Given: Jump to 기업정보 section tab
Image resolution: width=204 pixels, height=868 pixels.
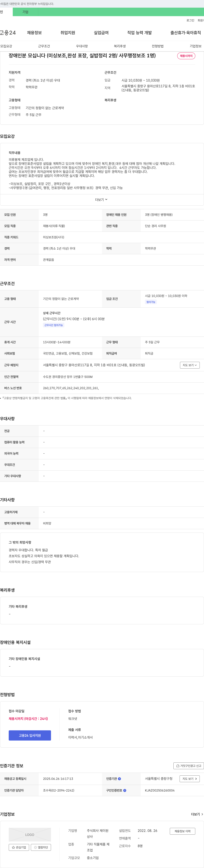Looking at the screenshot, I should [195, 46].
